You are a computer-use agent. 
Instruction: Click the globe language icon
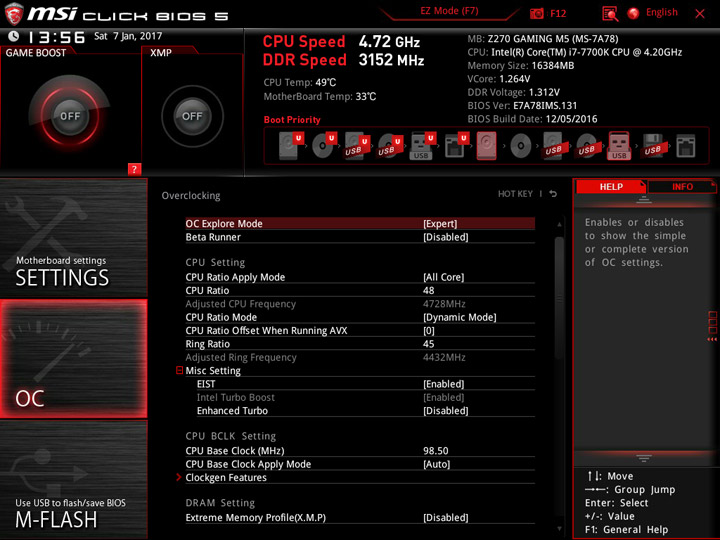click(x=633, y=13)
